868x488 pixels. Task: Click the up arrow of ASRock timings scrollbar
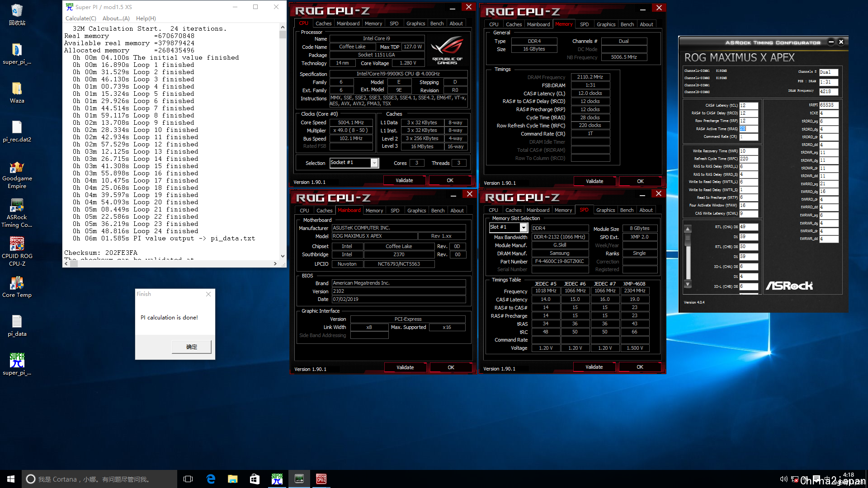coord(688,229)
